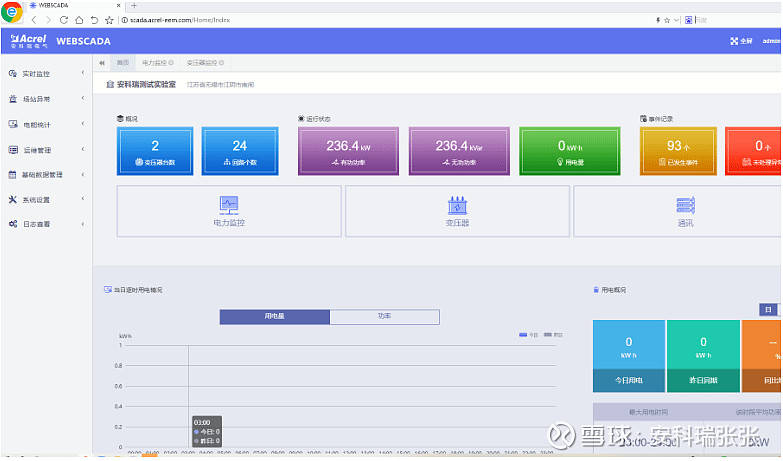Expand 系统设置 sidebar menu
The width and height of the screenshot is (783, 461).
(43, 200)
